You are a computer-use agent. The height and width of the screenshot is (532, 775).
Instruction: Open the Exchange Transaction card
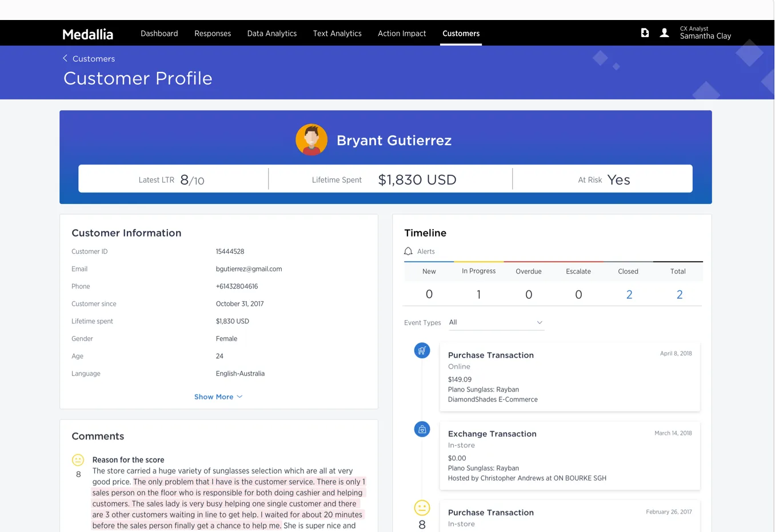pyautogui.click(x=570, y=455)
